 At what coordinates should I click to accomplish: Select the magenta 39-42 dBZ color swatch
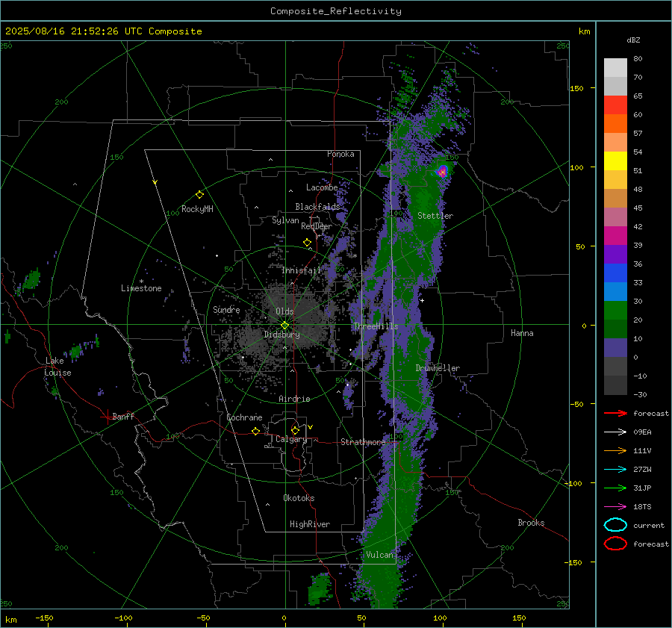point(615,236)
